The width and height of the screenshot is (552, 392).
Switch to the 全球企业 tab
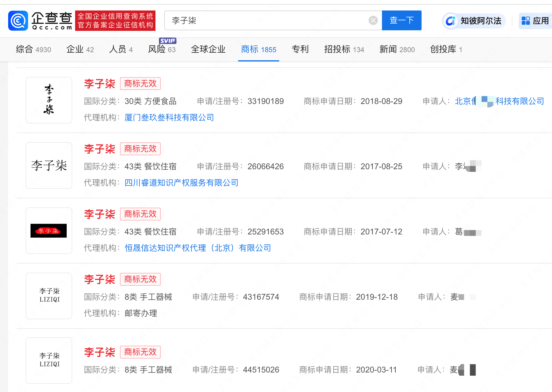click(208, 49)
